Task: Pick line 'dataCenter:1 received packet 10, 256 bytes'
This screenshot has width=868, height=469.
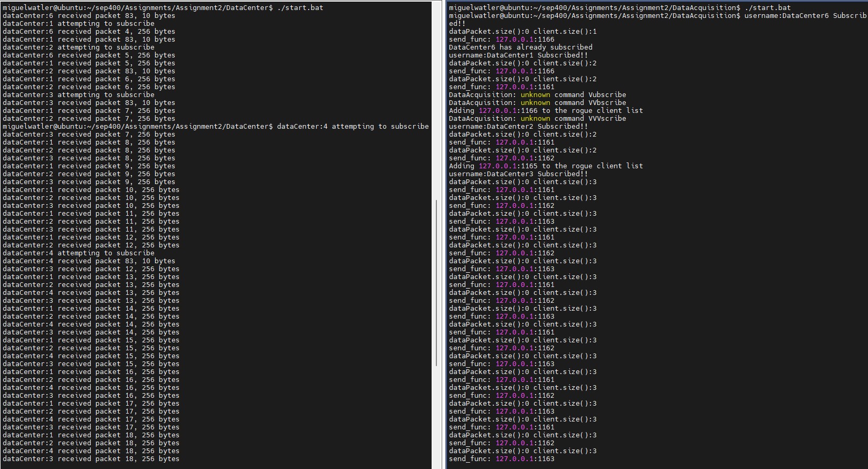Action: (91, 190)
